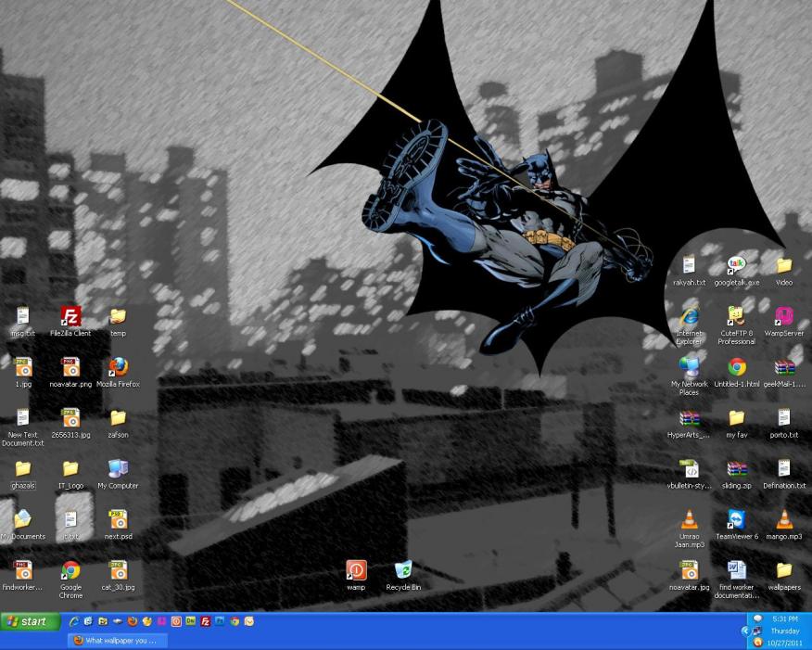Select the WampServer desktop shortcut
This screenshot has height=650, width=812.
(x=783, y=317)
